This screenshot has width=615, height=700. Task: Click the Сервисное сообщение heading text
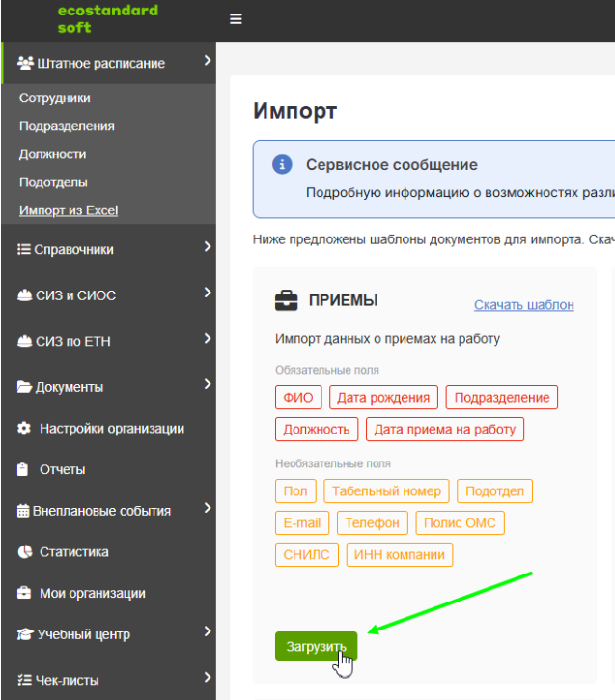(391, 165)
